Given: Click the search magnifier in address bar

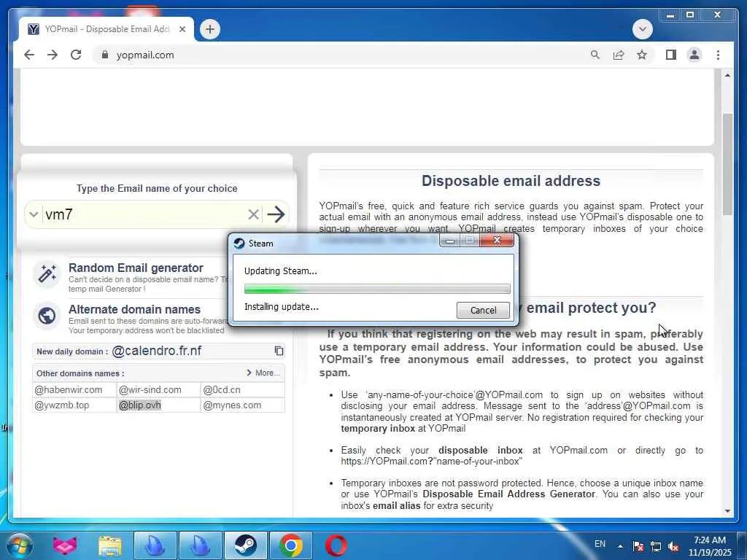Looking at the screenshot, I should pyautogui.click(x=595, y=55).
